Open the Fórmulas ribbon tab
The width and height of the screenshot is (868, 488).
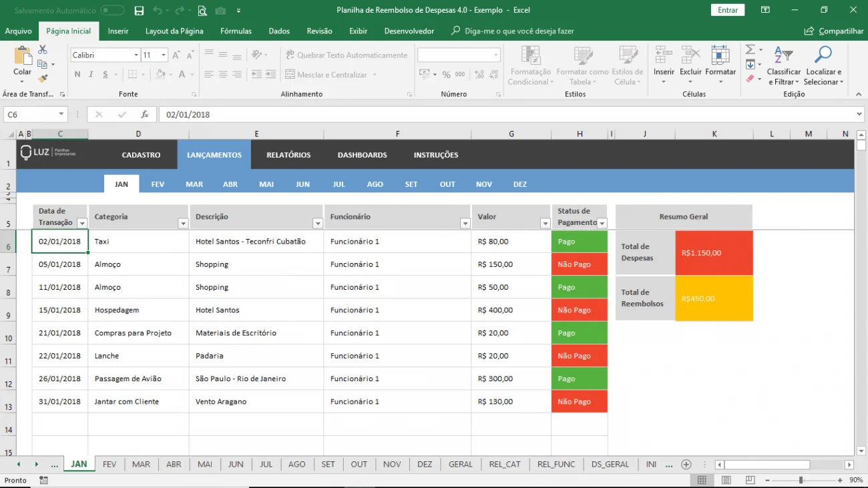coord(236,31)
